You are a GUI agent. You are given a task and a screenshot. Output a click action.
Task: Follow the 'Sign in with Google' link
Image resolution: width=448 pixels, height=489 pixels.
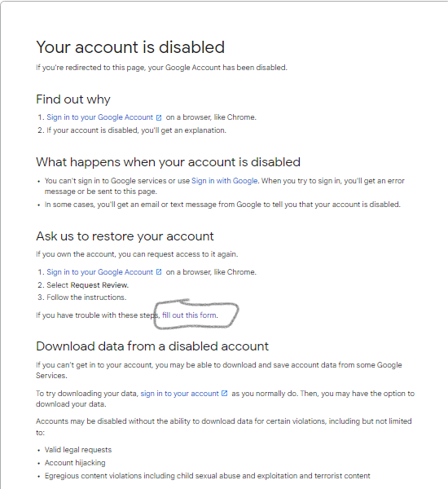click(x=225, y=181)
